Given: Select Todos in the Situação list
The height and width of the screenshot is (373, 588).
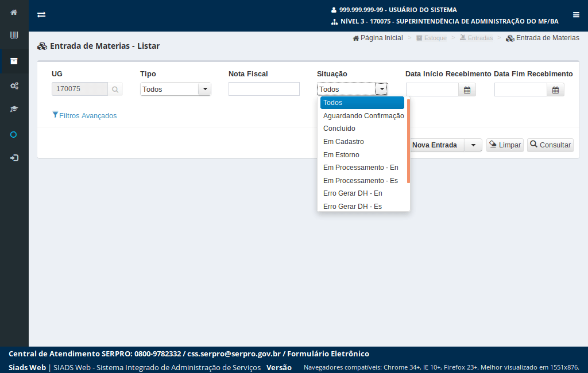Looking at the screenshot, I should click(362, 103).
